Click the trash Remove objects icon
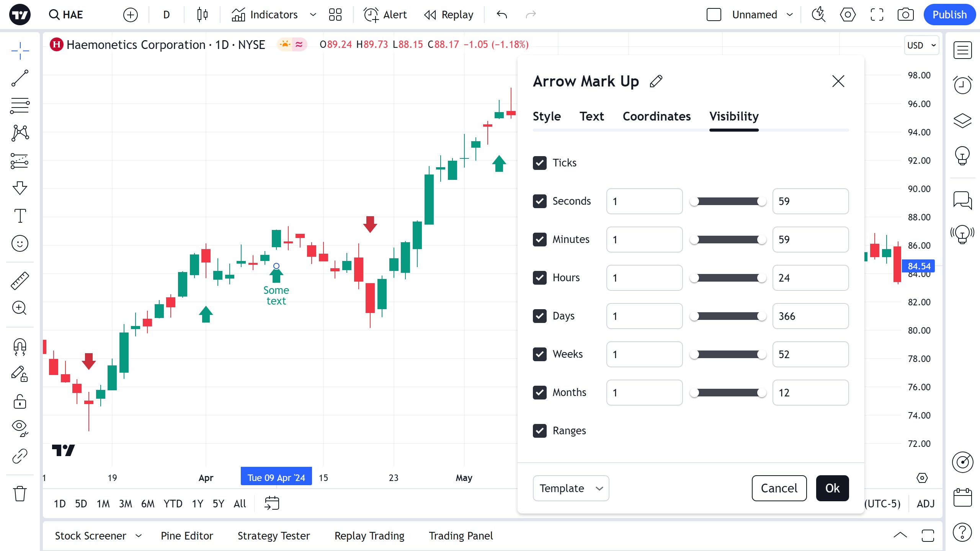Viewport: 980px width, 551px height. pyautogui.click(x=20, y=494)
